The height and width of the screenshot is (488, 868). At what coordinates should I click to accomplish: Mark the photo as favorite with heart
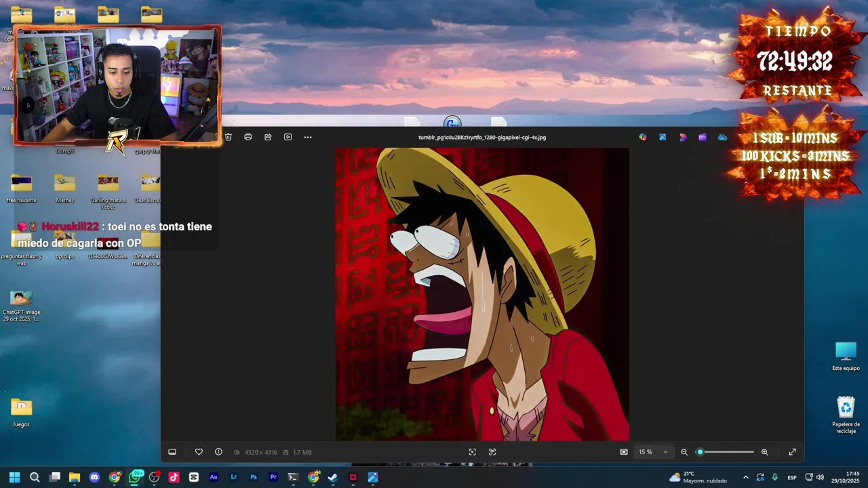click(199, 452)
